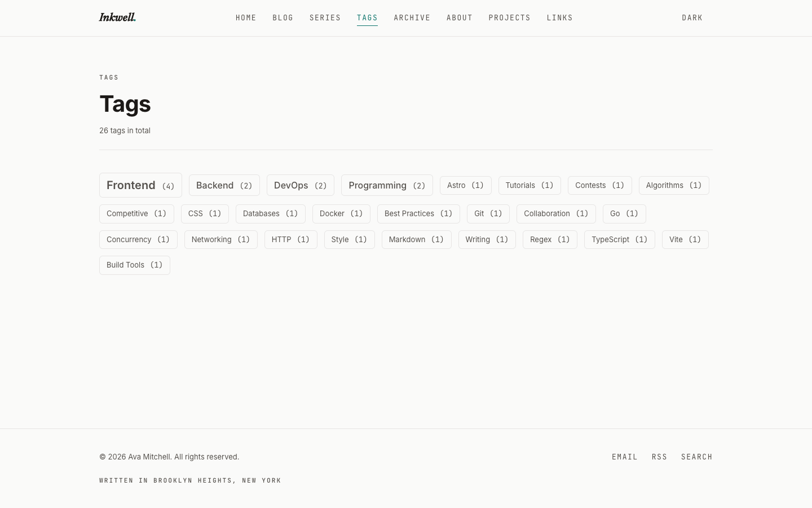This screenshot has width=812, height=508.
Task: View posts tagged DevOps
Action: (301, 185)
